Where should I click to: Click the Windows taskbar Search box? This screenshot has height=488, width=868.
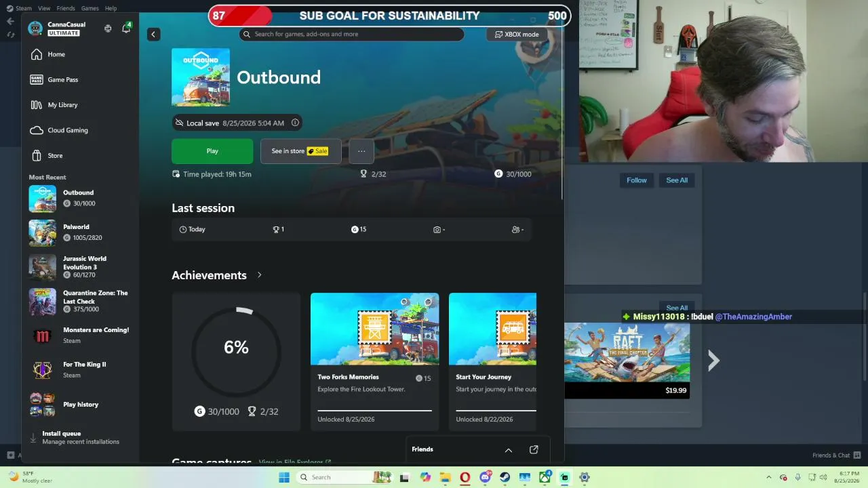coord(344,477)
